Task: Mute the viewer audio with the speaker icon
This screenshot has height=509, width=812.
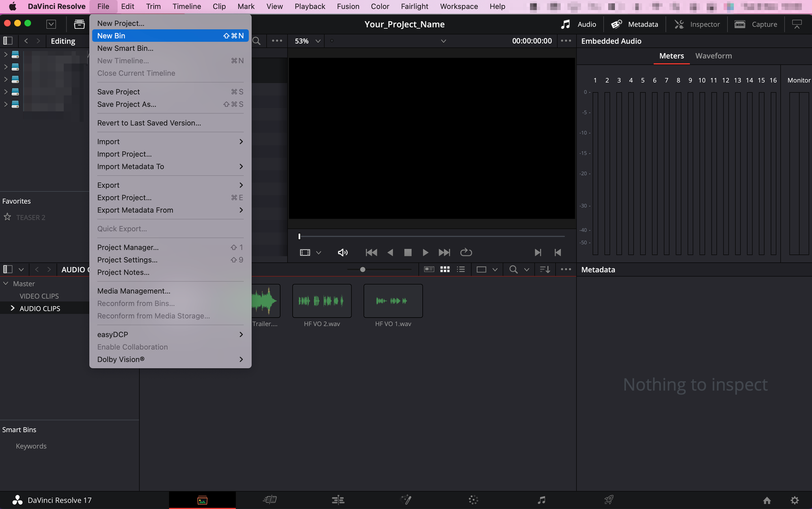Action: [x=343, y=252]
